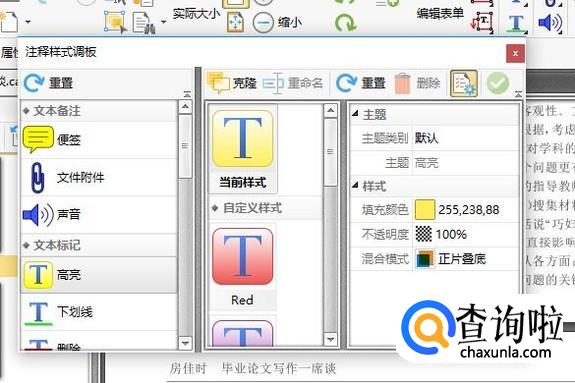Click the 重置 reset in left panel
Viewport: 575px width, 383px height.
click(x=48, y=83)
